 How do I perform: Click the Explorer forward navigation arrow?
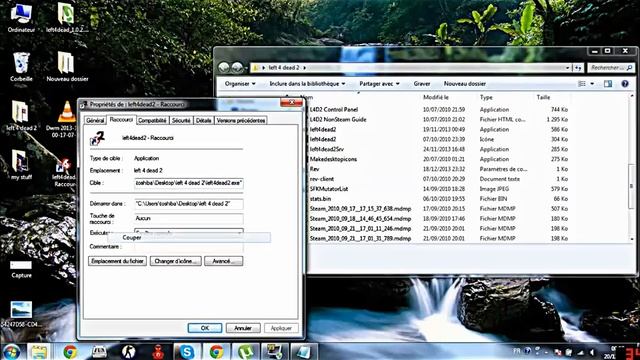click(x=237, y=67)
